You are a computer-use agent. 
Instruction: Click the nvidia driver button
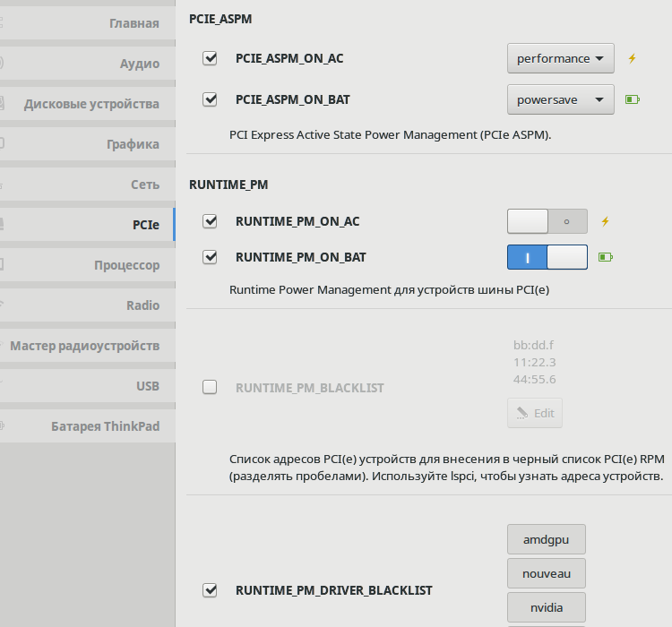click(547, 607)
